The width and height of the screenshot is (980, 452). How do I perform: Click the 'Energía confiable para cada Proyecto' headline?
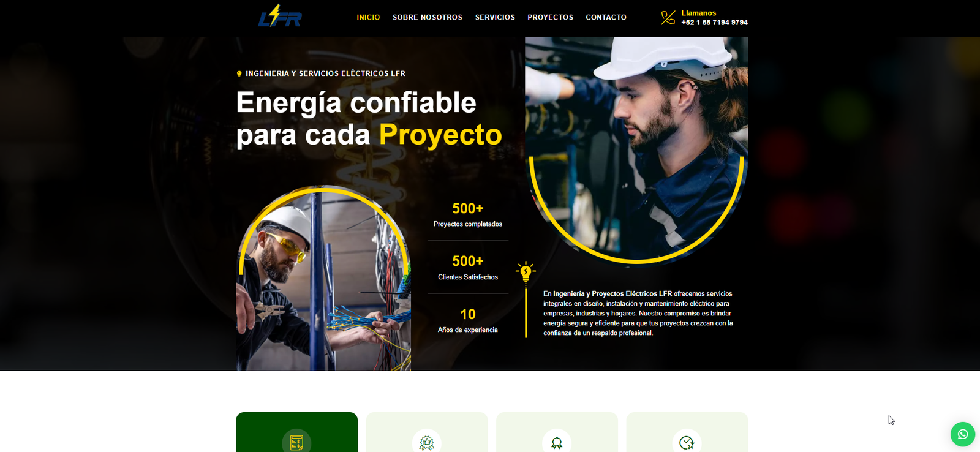(369, 118)
